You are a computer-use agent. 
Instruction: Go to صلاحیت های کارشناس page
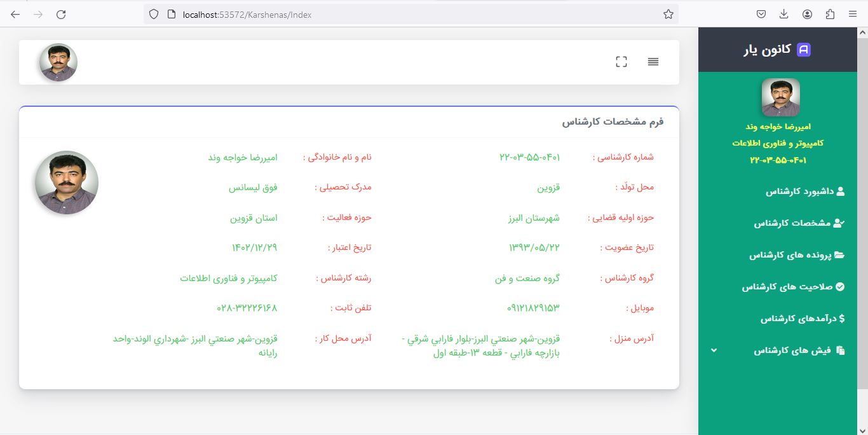coord(793,287)
